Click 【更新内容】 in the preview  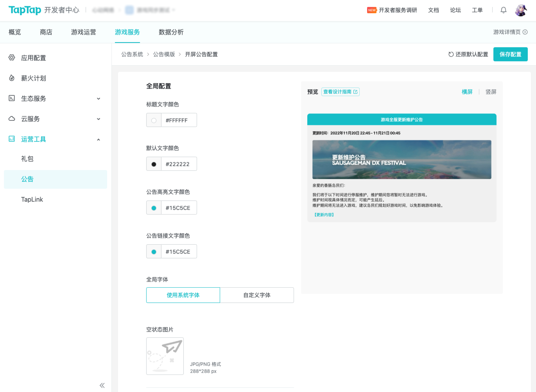(x=324, y=215)
